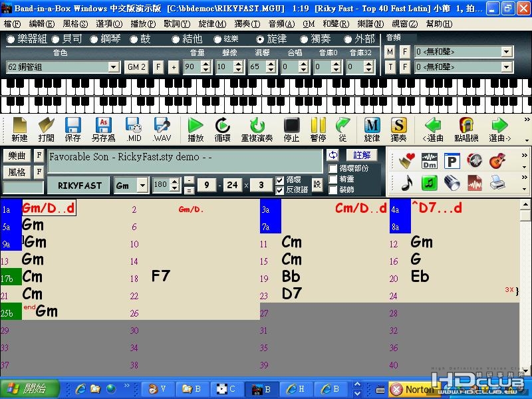The width and height of the screenshot is (532, 399).
Task: Click the piano-roll cylinder icon
Action: coord(452,183)
